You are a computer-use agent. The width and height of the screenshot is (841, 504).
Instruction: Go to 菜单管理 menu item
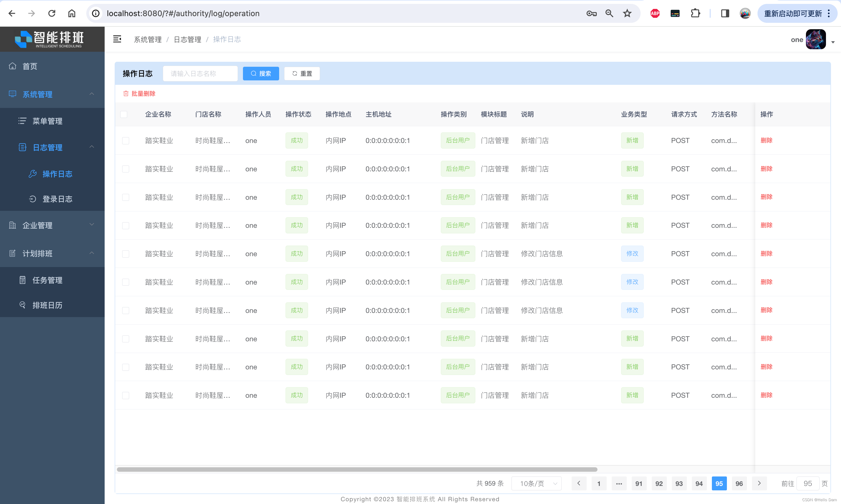[47, 121]
